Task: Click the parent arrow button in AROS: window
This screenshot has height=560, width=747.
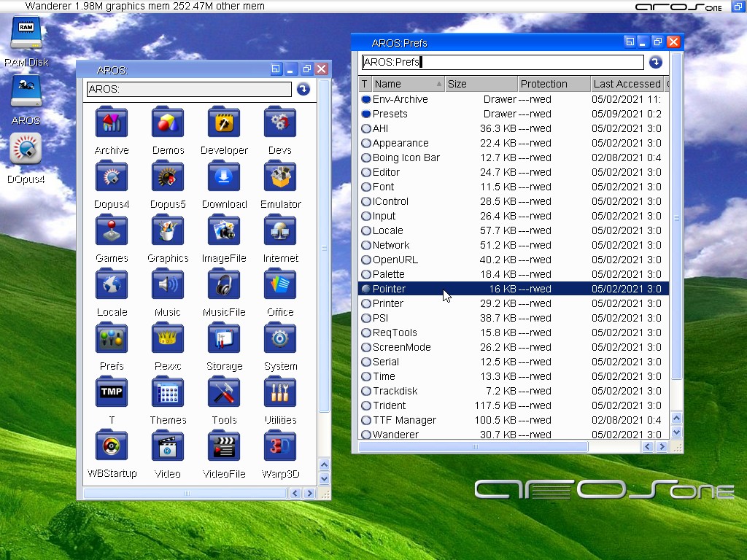Action: point(303,90)
